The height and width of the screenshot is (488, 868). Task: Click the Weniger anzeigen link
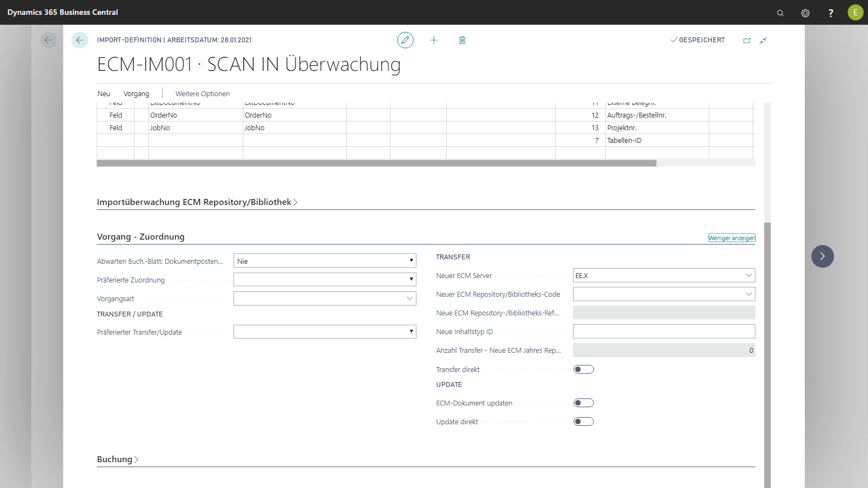(732, 238)
